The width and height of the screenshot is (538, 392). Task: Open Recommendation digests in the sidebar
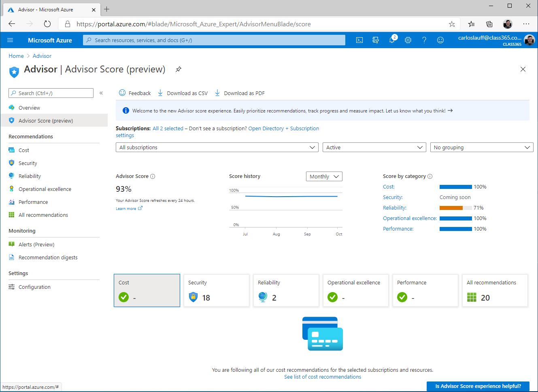pyautogui.click(x=54, y=257)
